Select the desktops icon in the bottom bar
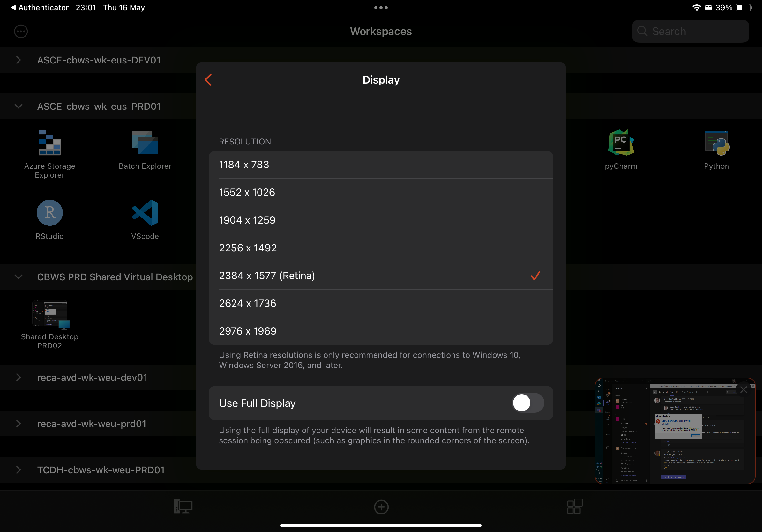Image resolution: width=762 pixels, height=532 pixels. [182, 506]
